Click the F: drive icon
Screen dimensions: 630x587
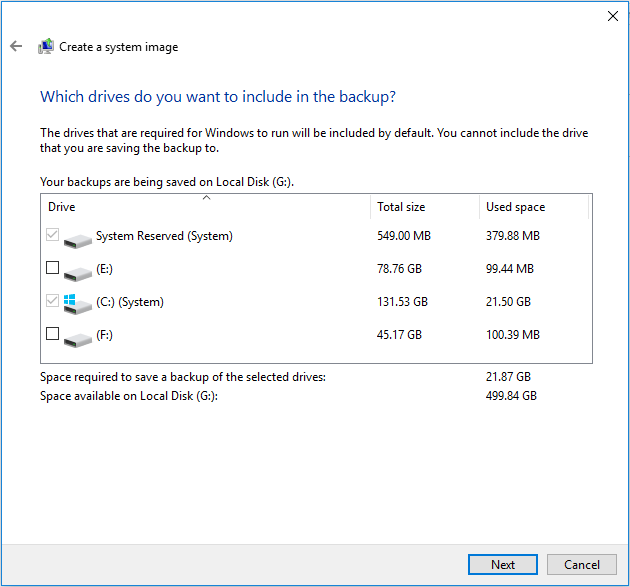point(78,340)
